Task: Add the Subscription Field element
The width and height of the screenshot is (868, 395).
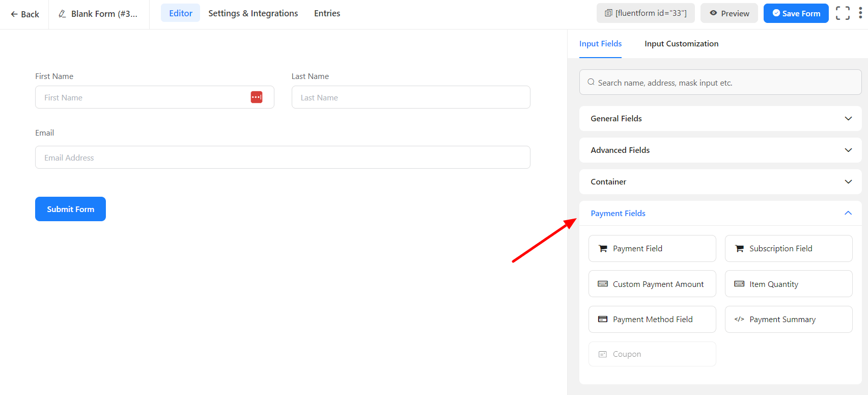Action: point(788,249)
